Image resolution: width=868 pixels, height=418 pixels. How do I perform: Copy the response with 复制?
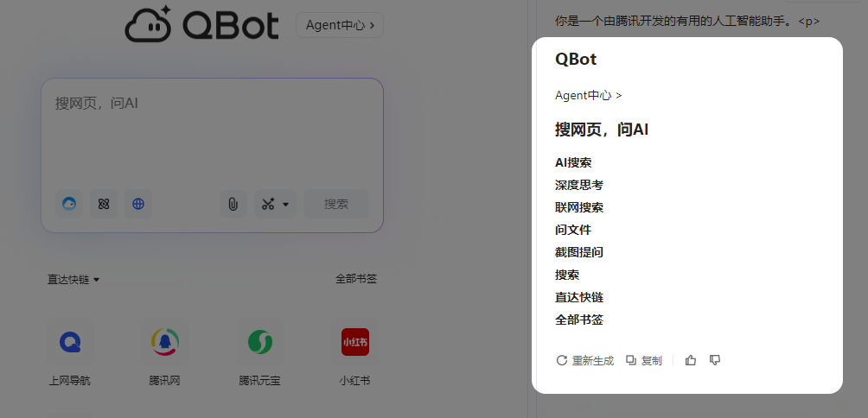[x=644, y=360]
